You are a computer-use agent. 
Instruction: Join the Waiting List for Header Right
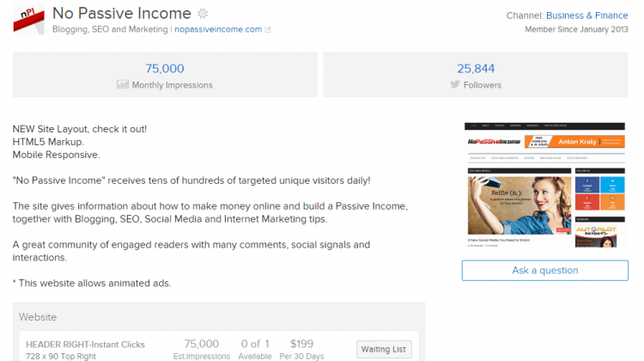[384, 349]
